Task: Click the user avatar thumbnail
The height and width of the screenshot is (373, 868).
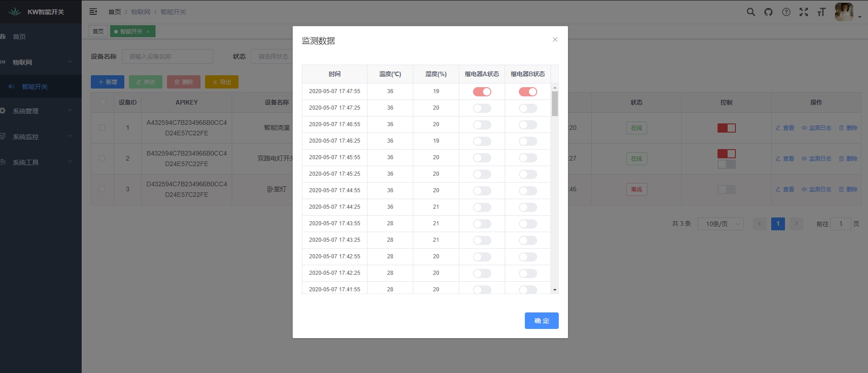Action: click(x=844, y=12)
